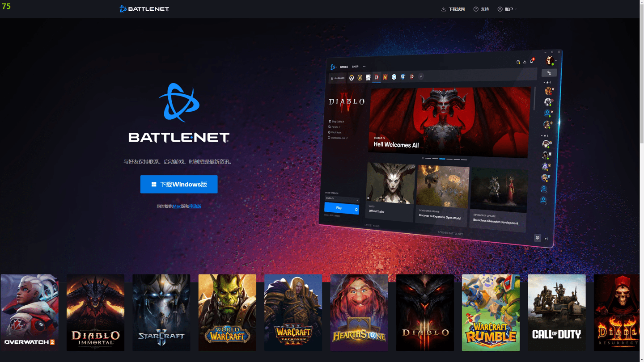Select the Warcraft Rumble game card
The width and height of the screenshot is (644, 362).
tap(491, 312)
